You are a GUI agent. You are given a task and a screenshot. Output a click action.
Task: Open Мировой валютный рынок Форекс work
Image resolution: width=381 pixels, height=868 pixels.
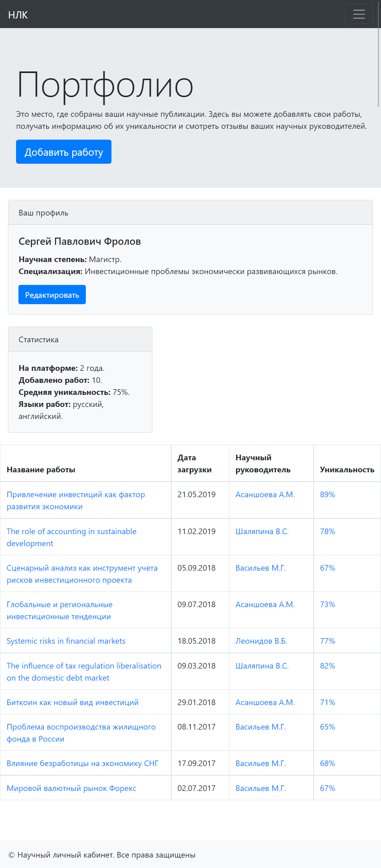pos(71,788)
